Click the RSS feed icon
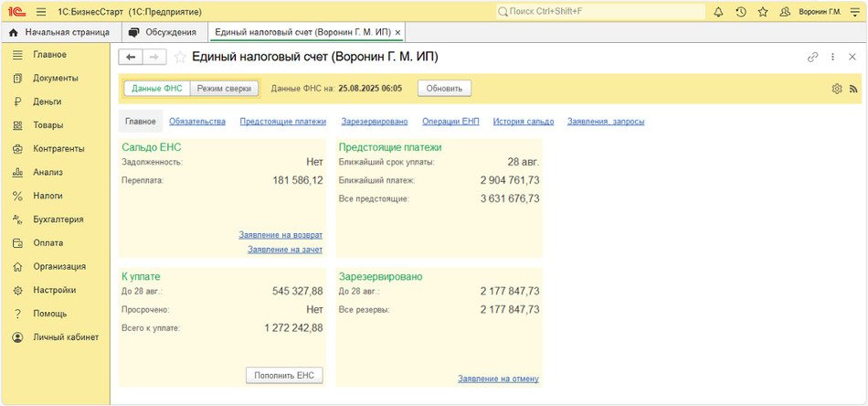Viewport: 868px width, 406px height. 853,89
